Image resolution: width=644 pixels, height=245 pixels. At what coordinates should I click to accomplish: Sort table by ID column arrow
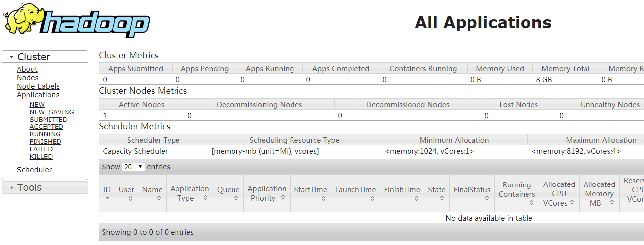click(107, 198)
